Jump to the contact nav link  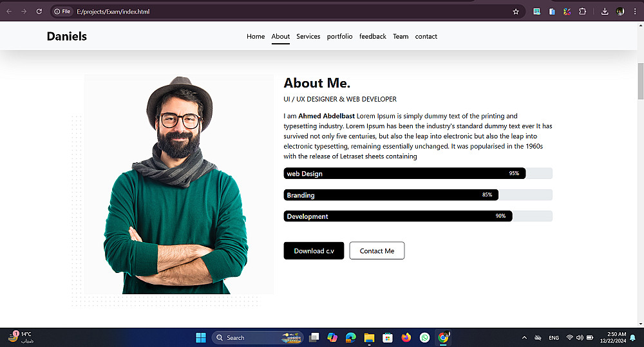pyautogui.click(x=426, y=36)
